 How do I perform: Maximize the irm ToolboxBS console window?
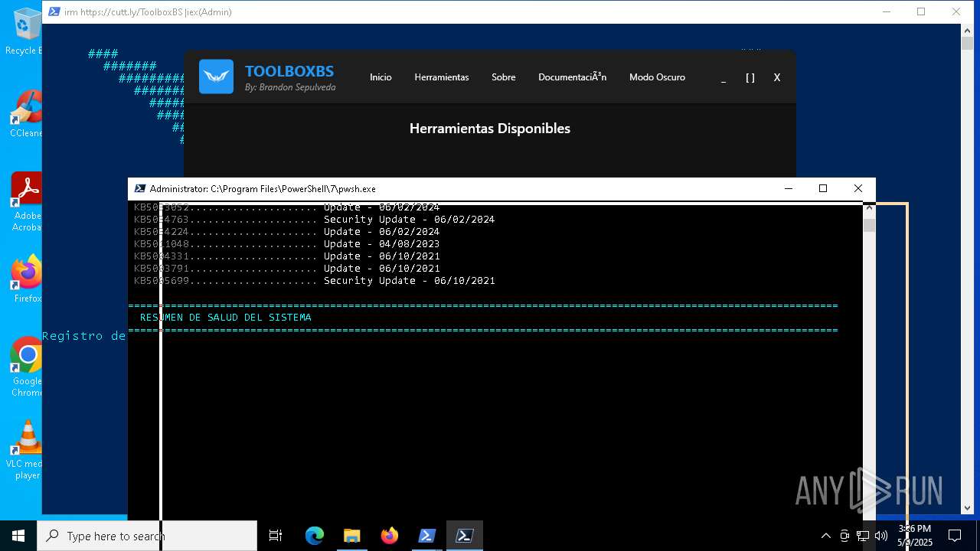pos(921,11)
